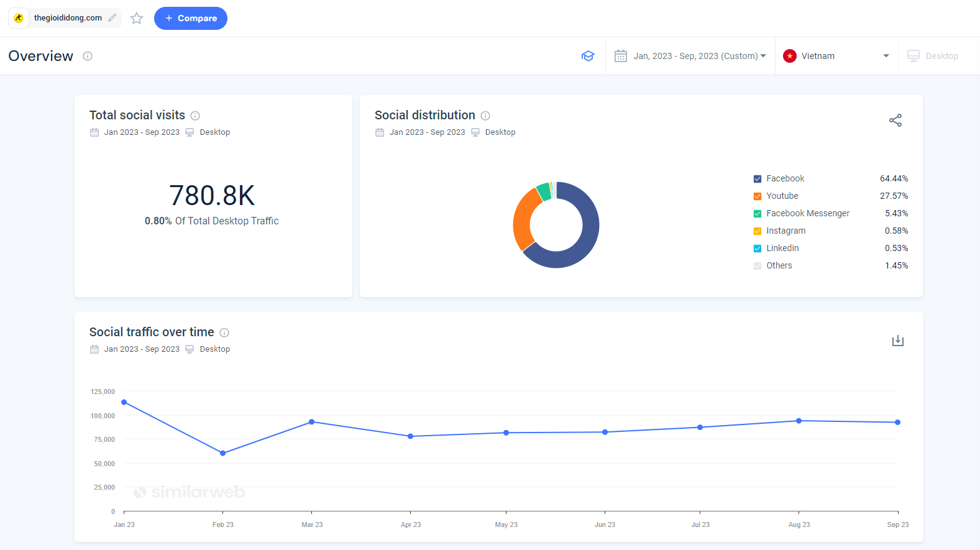Click the Linkedin 0.53% value
The image size is (980, 550).
896,248
